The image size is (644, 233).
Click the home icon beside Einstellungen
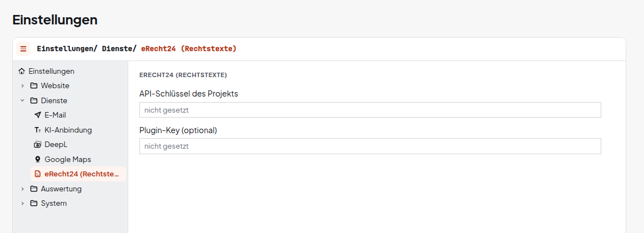(x=22, y=71)
